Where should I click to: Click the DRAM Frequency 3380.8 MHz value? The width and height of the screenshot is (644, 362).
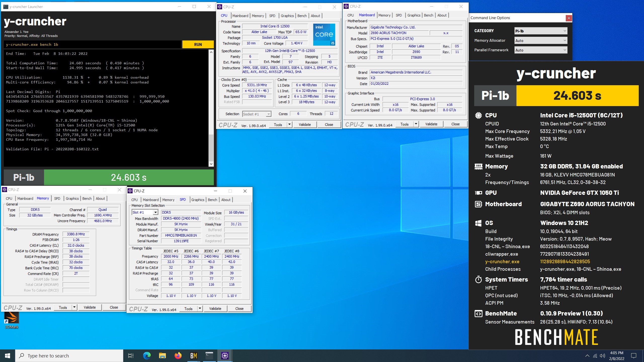(76, 234)
